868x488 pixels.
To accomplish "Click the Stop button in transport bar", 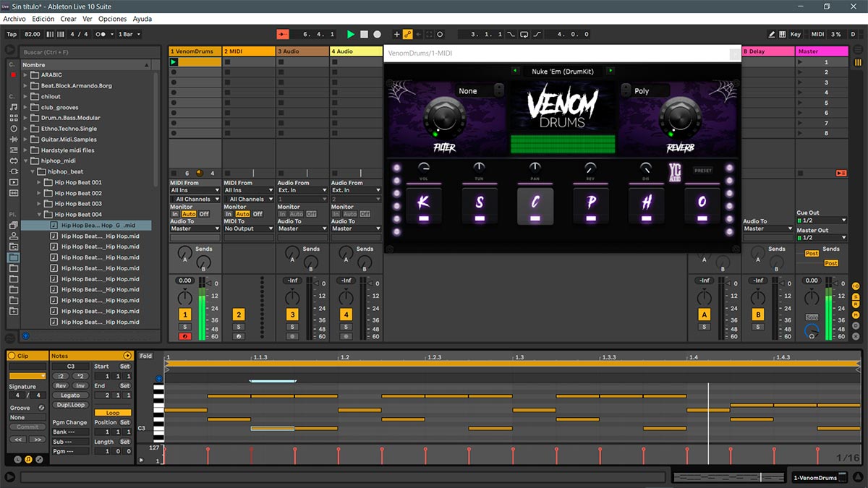I will pyautogui.click(x=364, y=34).
